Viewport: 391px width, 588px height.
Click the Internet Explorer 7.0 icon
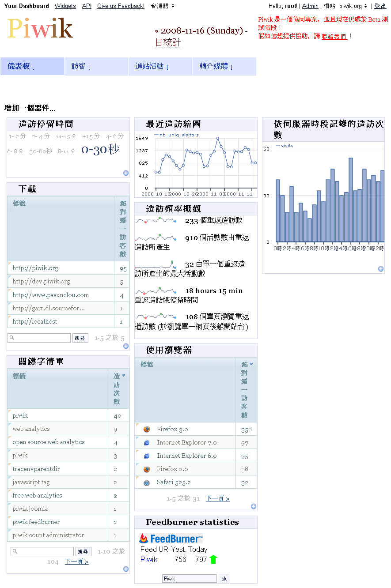click(147, 442)
